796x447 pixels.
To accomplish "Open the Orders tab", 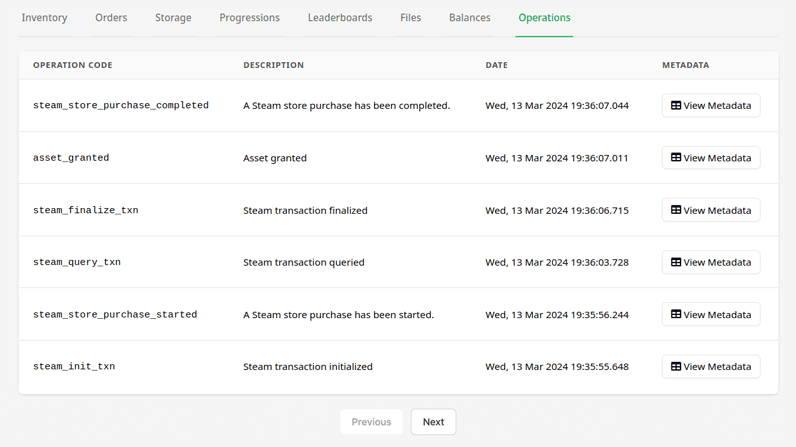I will 111,18.
